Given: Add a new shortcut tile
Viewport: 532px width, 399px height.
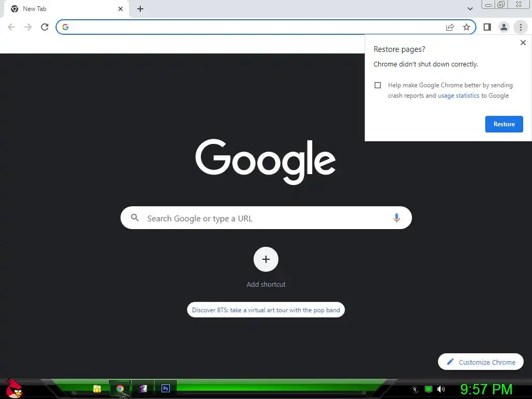Looking at the screenshot, I should pyautogui.click(x=266, y=259).
